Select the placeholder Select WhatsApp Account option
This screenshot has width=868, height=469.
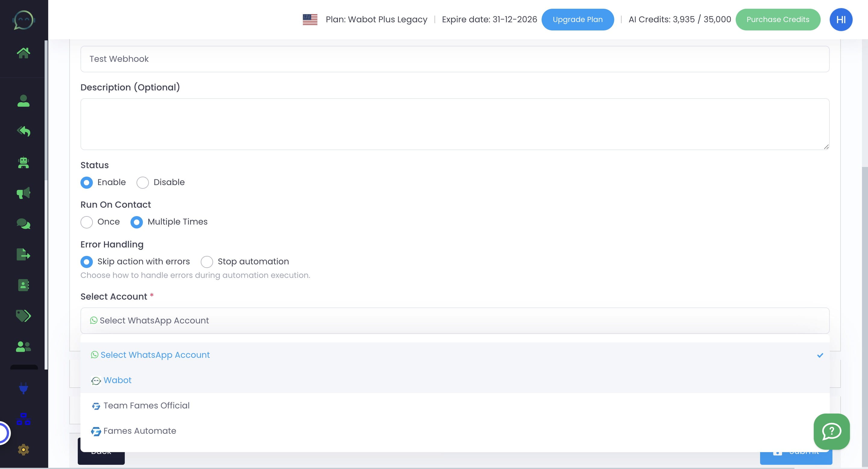pyautogui.click(x=155, y=355)
